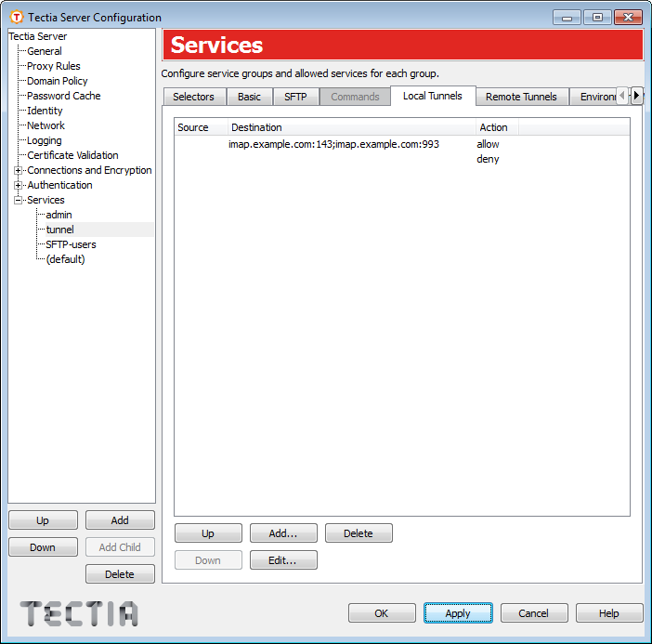Select the Services label in tree
The image size is (652, 644).
point(46,200)
